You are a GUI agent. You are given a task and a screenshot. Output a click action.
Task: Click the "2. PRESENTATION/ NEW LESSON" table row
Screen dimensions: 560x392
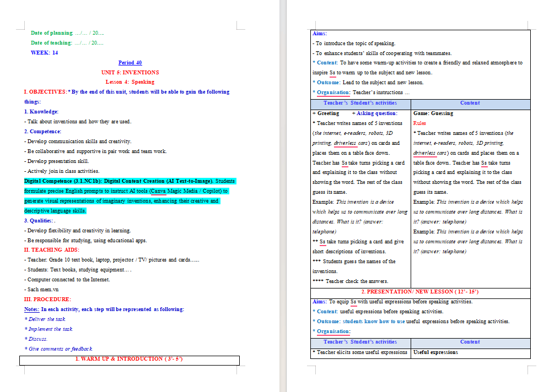[421, 292]
